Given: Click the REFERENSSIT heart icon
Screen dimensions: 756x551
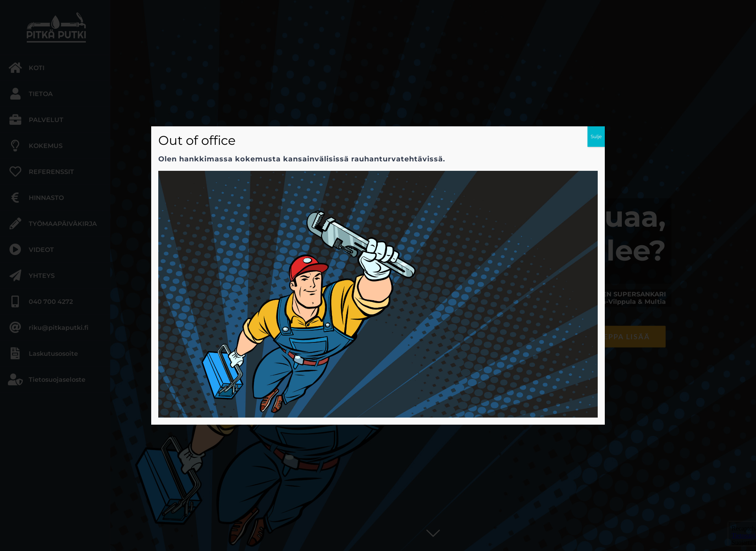Looking at the screenshot, I should pyautogui.click(x=15, y=171).
